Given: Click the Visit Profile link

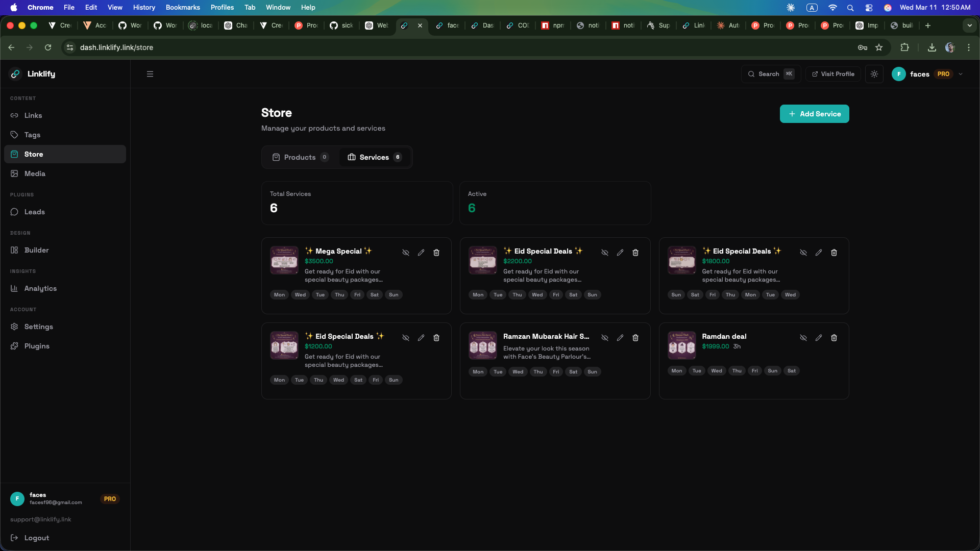Looking at the screenshot, I should coord(833,74).
